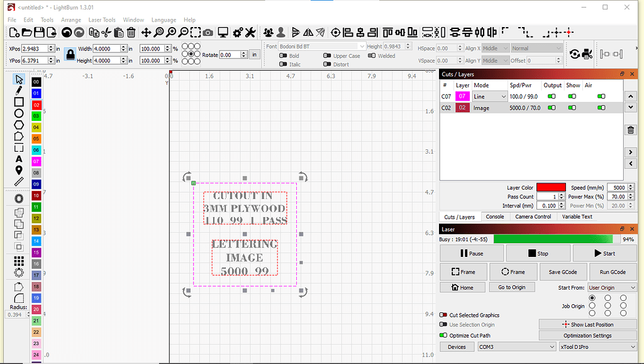Image resolution: width=644 pixels, height=364 pixels.
Task: Open Device Settings via gear icon
Action: pyautogui.click(x=238, y=32)
